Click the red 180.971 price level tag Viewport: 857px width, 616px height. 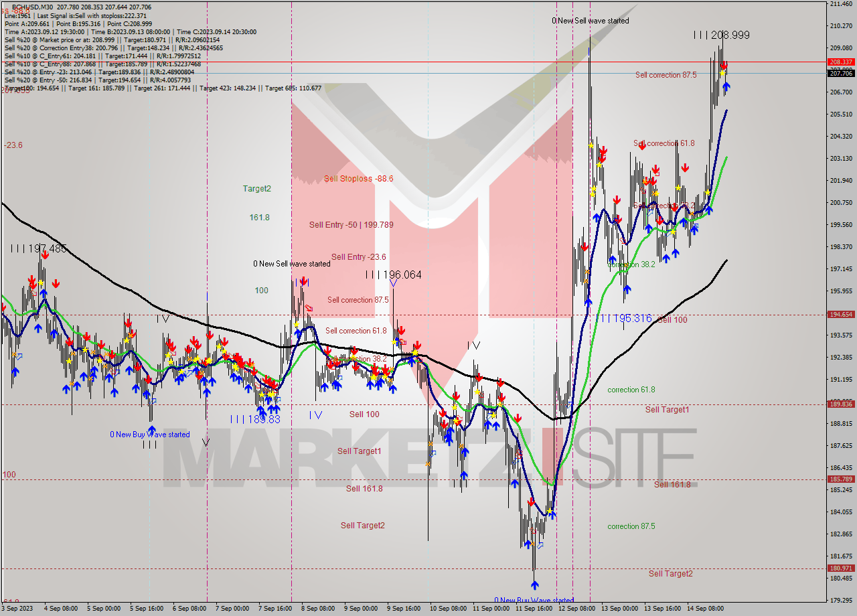[x=842, y=568]
